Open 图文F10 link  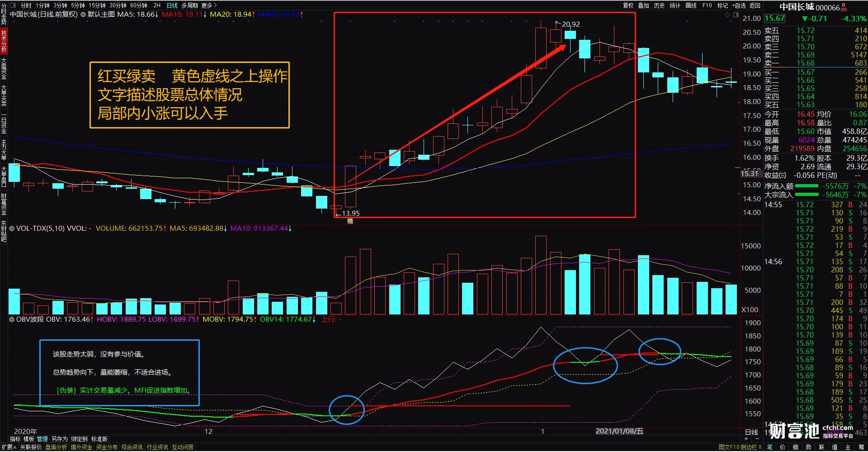tap(729, 447)
